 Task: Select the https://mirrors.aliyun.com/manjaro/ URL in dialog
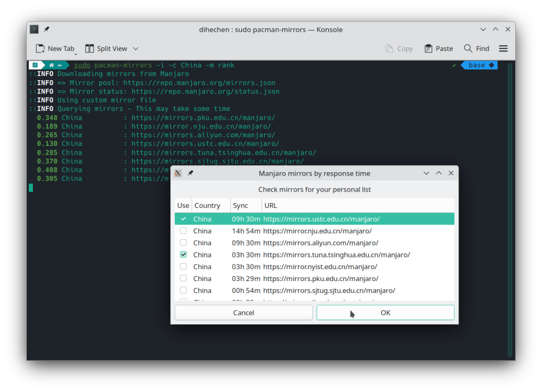point(320,243)
